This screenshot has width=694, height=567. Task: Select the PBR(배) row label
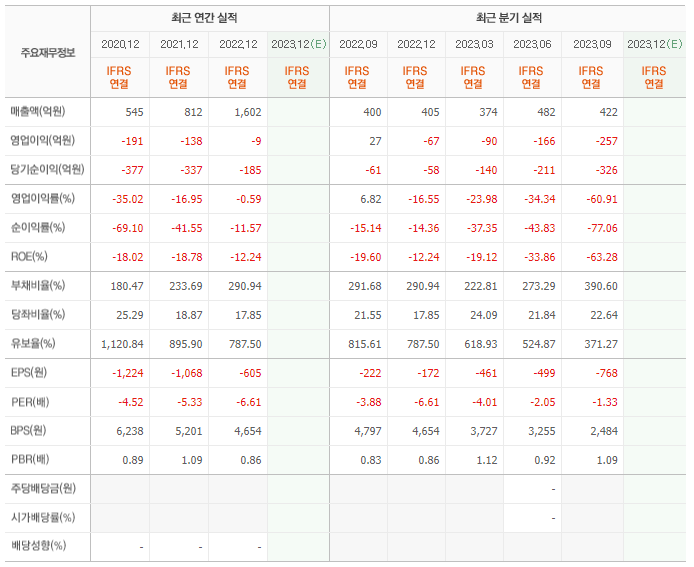point(30,459)
